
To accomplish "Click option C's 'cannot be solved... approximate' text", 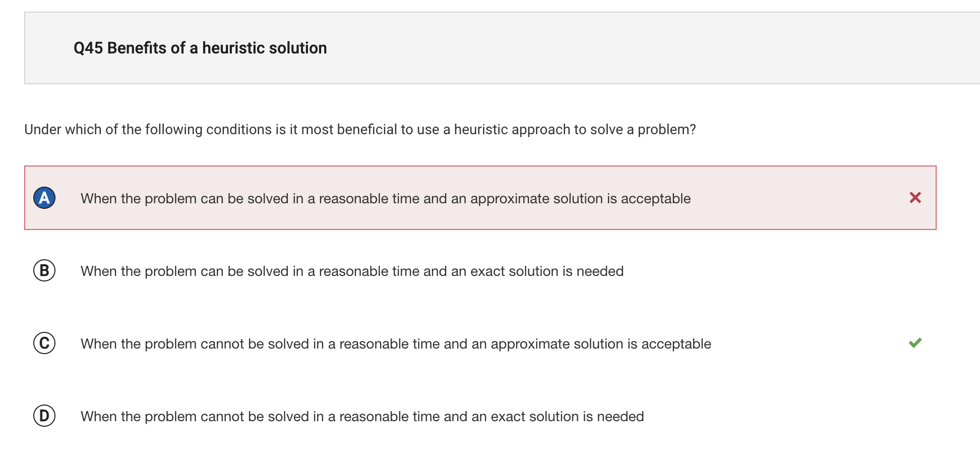I will [396, 344].
